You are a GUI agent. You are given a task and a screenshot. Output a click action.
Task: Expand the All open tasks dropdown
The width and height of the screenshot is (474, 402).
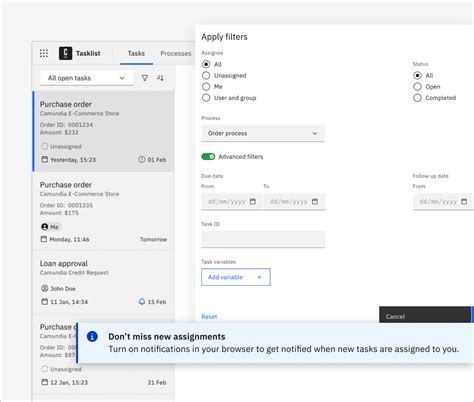click(x=87, y=78)
